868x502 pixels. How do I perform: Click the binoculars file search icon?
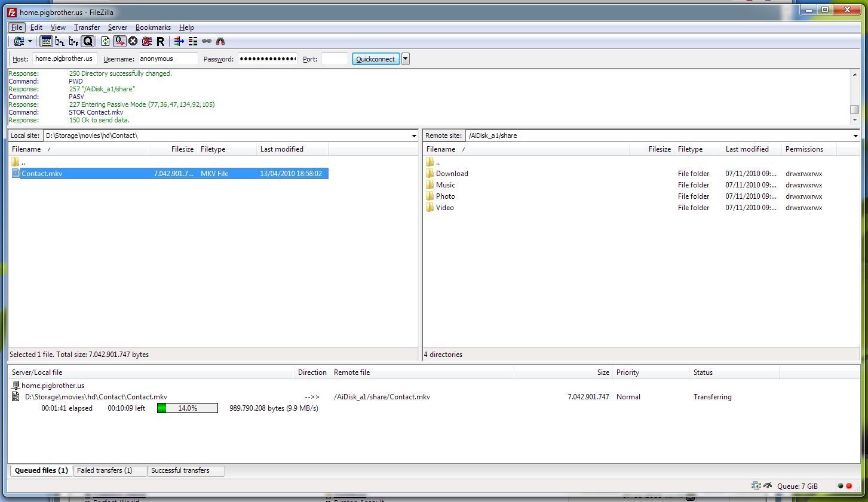(x=220, y=41)
